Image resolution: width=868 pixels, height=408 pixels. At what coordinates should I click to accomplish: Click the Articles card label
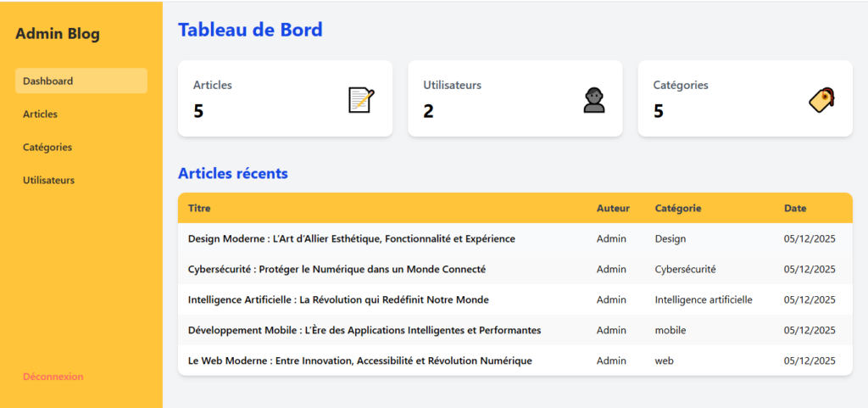point(213,86)
